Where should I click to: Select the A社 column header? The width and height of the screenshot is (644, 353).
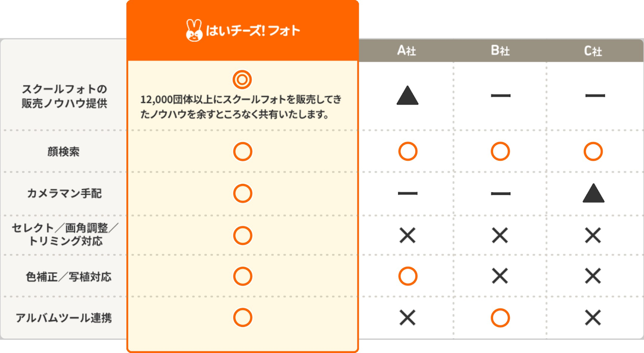[407, 51]
